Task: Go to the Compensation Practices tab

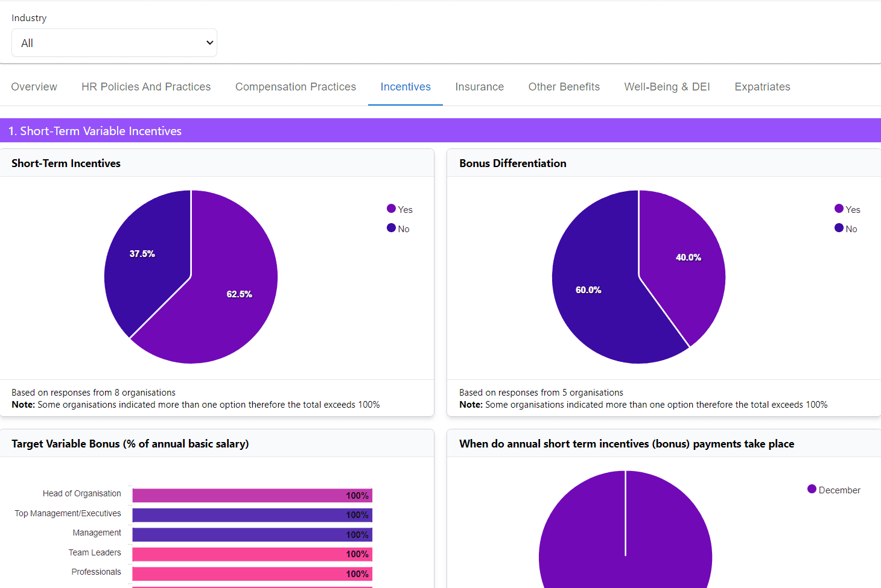Action: pyautogui.click(x=296, y=87)
